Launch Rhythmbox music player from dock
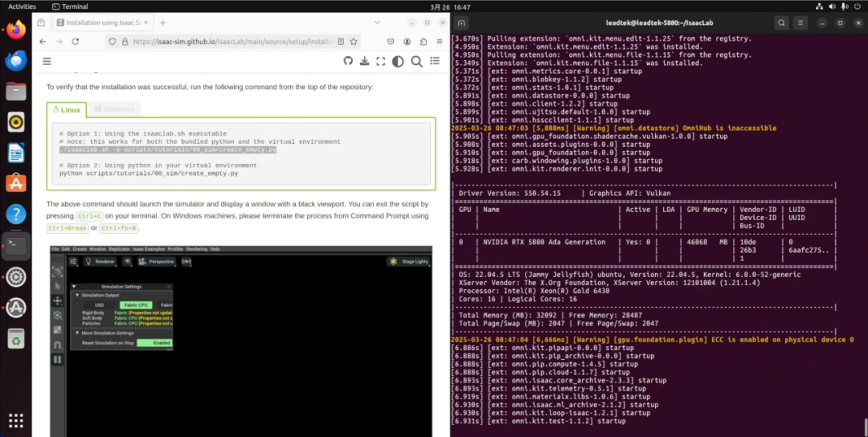 [16, 121]
